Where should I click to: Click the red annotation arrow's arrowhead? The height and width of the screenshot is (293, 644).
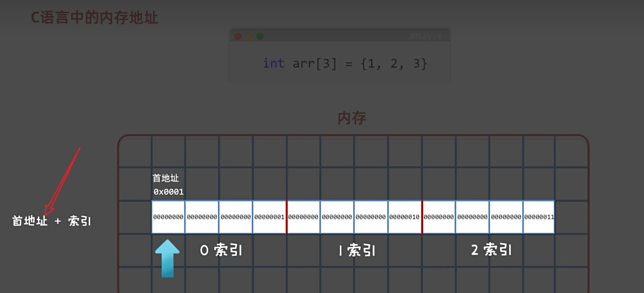tap(48, 210)
